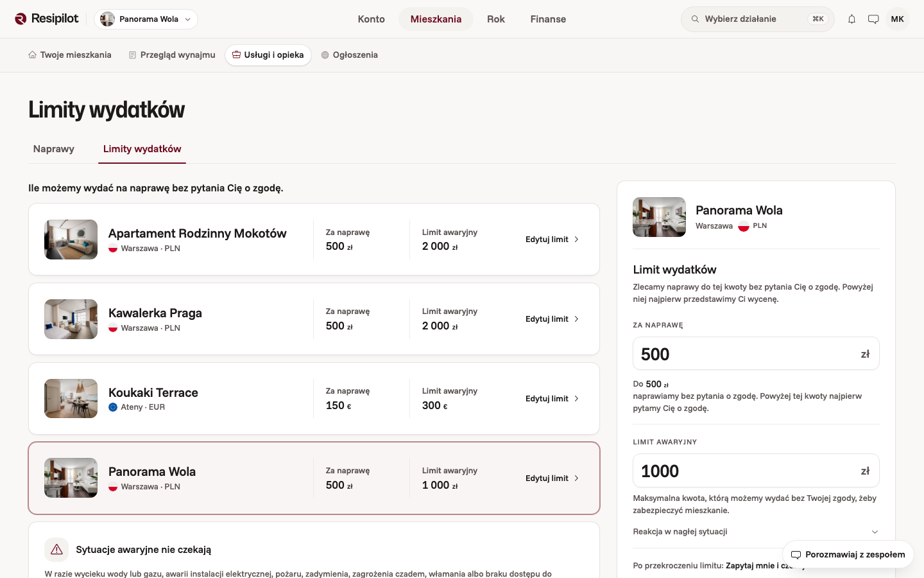The height and width of the screenshot is (578, 924).
Task: Open the messages chat icon in header
Action: click(873, 19)
